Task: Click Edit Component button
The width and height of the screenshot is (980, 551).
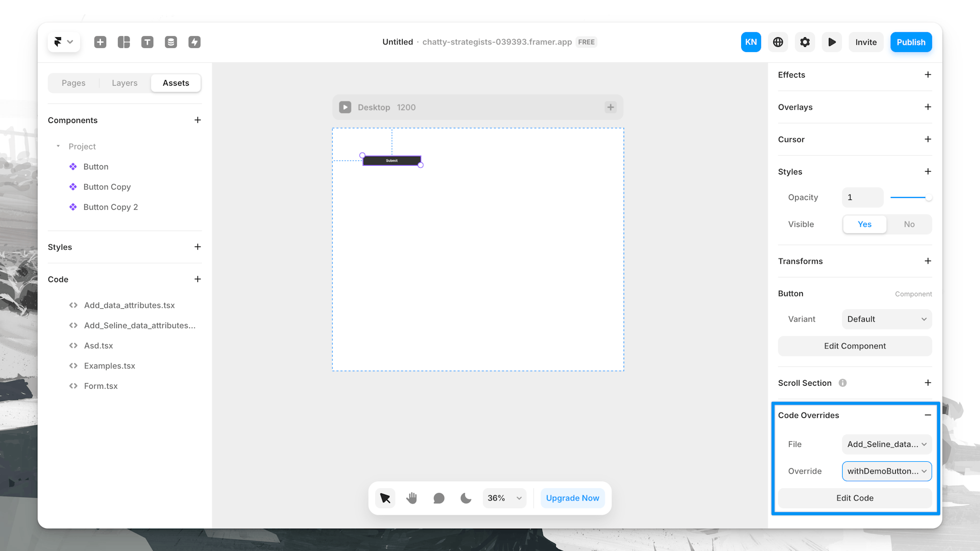Action: [855, 346]
